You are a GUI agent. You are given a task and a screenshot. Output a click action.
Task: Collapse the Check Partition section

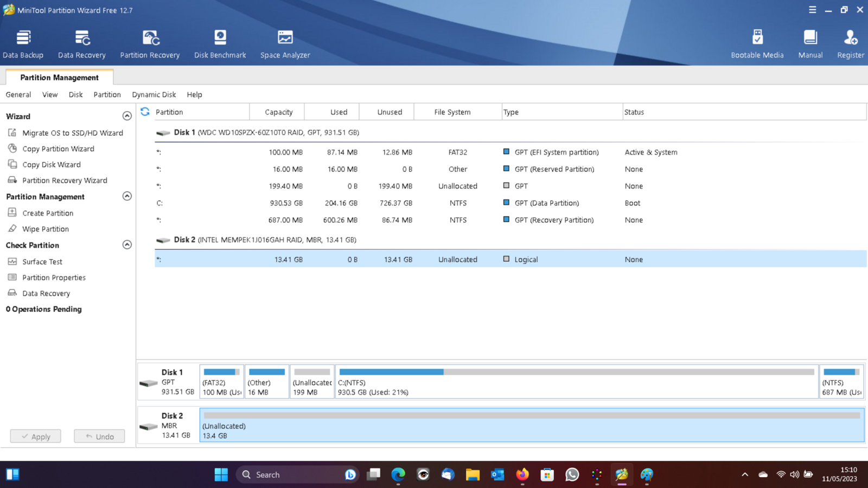pyautogui.click(x=127, y=245)
